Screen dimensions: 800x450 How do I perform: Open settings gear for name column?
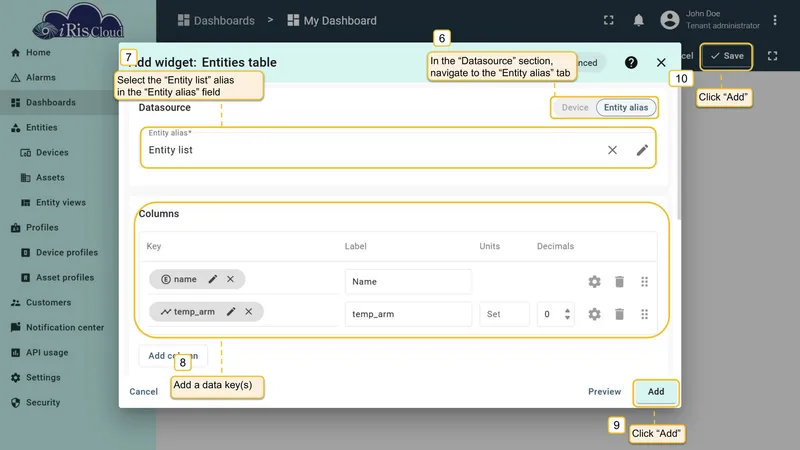tap(594, 282)
